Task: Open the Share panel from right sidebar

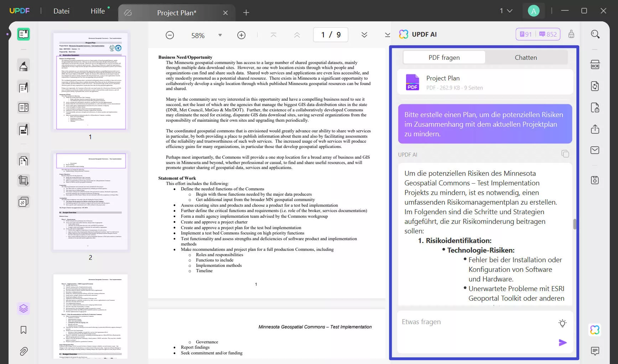Action: [595, 129]
